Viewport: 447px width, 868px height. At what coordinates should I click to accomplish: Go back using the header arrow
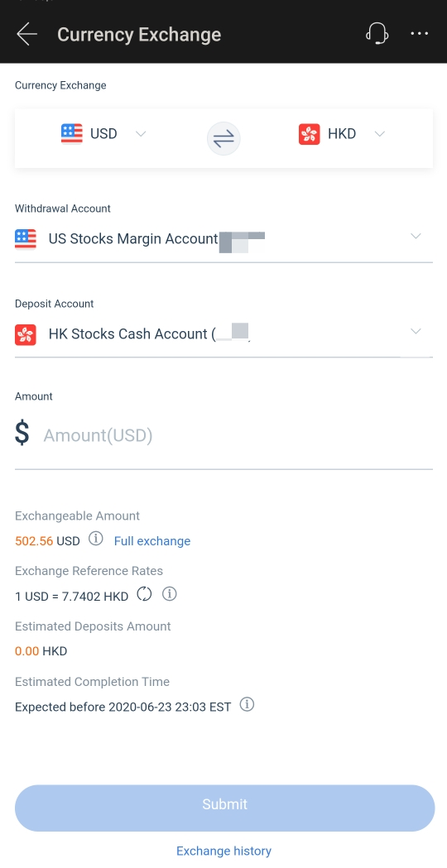tap(26, 34)
